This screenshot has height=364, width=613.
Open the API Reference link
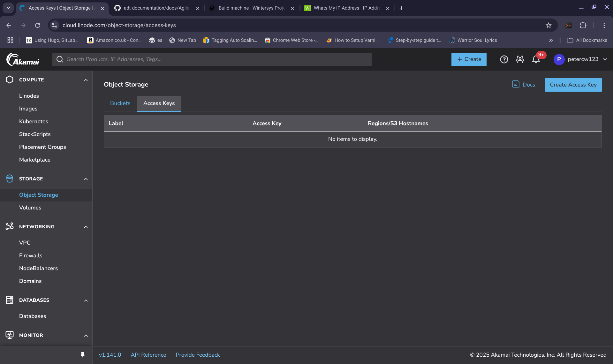click(148, 355)
